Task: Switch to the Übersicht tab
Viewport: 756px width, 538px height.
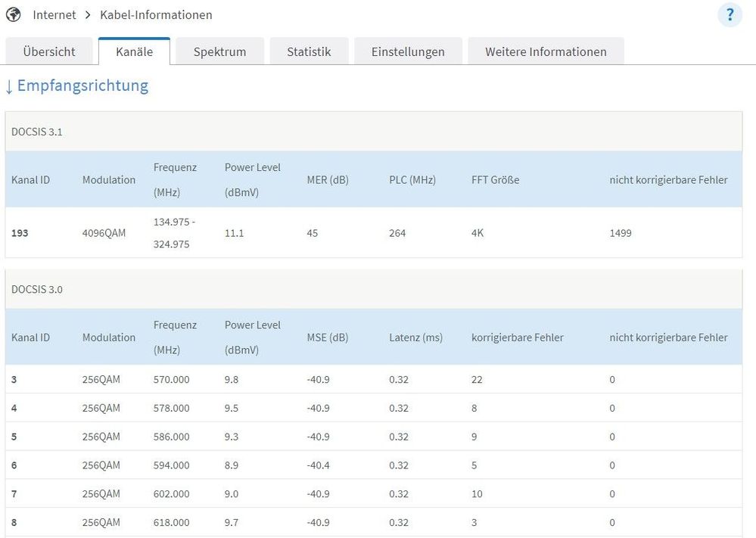Action: pos(49,51)
